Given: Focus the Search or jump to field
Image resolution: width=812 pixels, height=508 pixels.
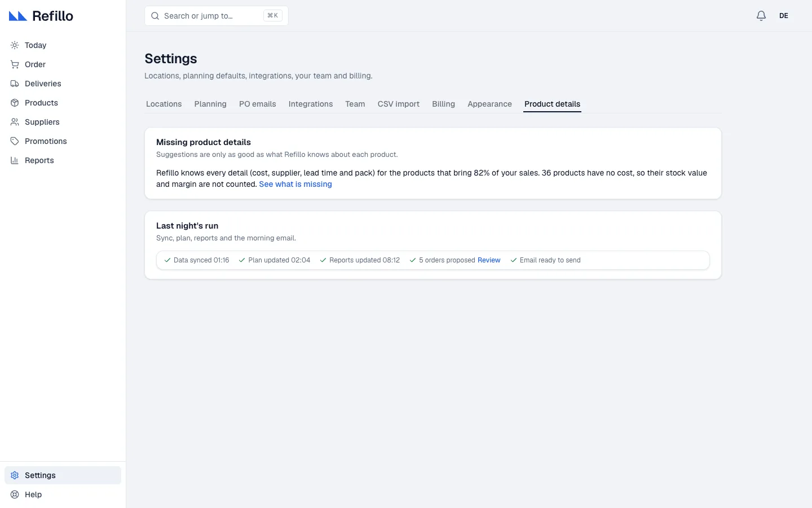Looking at the screenshot, I should click(217, 16).
